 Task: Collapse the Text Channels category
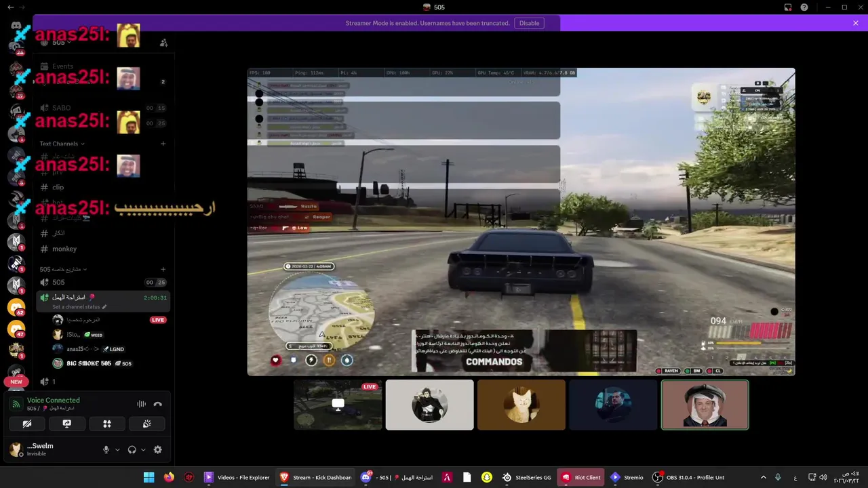pos(62,144)
